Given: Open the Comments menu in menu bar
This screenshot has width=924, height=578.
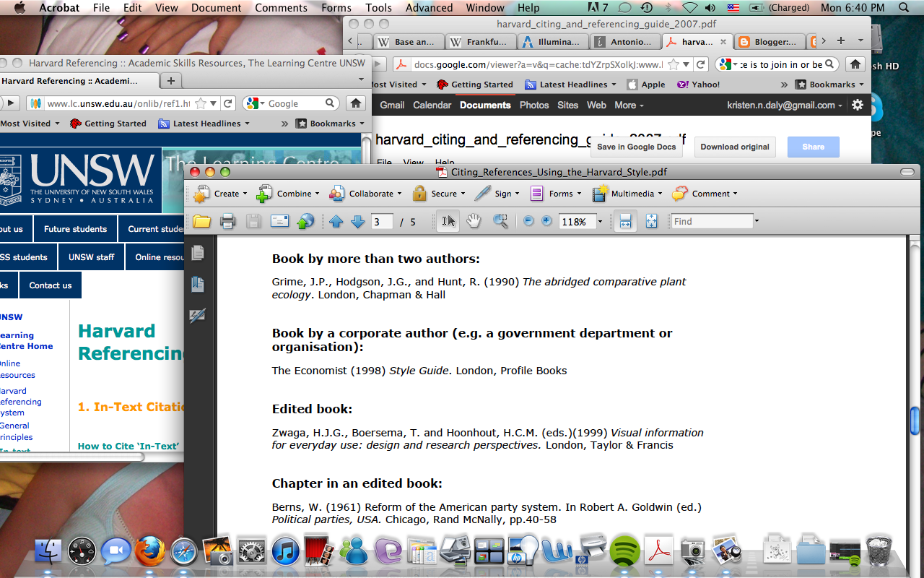Looking at the screenshot, I should (282, 8).
